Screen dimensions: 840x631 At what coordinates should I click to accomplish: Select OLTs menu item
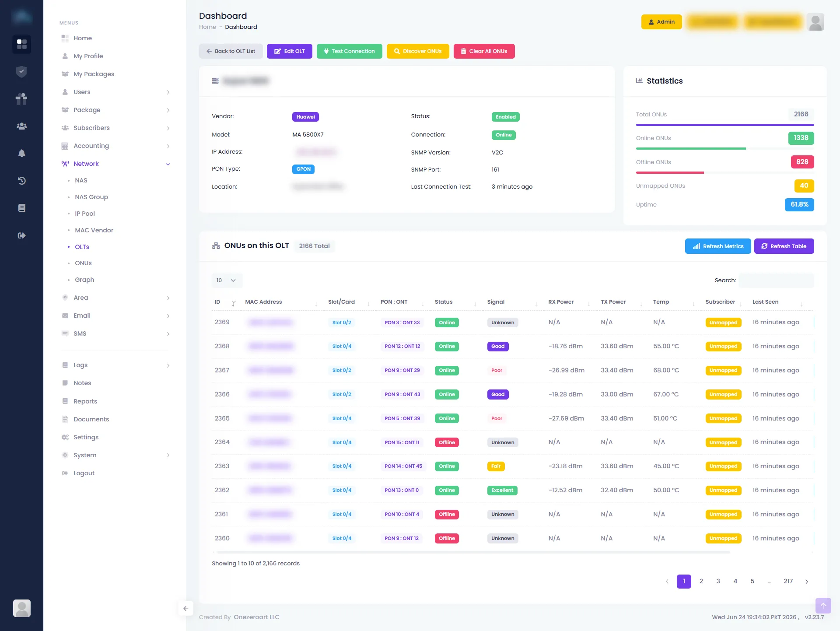pos(82,247)
